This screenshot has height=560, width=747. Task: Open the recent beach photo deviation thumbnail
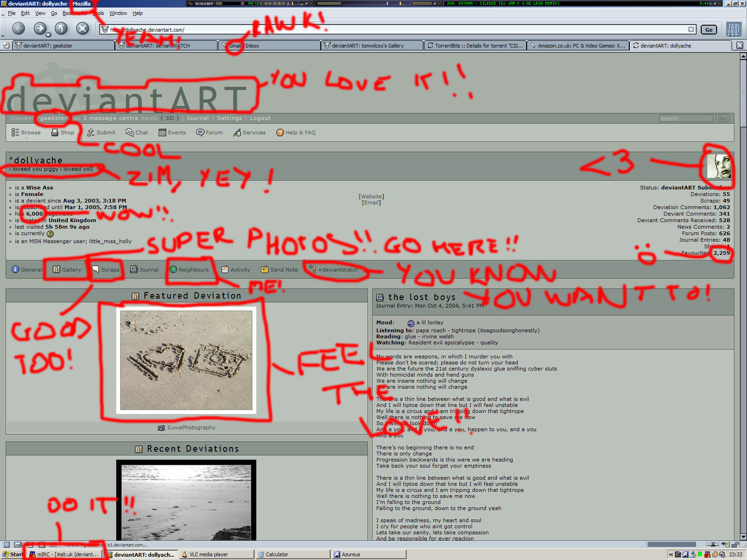tap(186, 500)
